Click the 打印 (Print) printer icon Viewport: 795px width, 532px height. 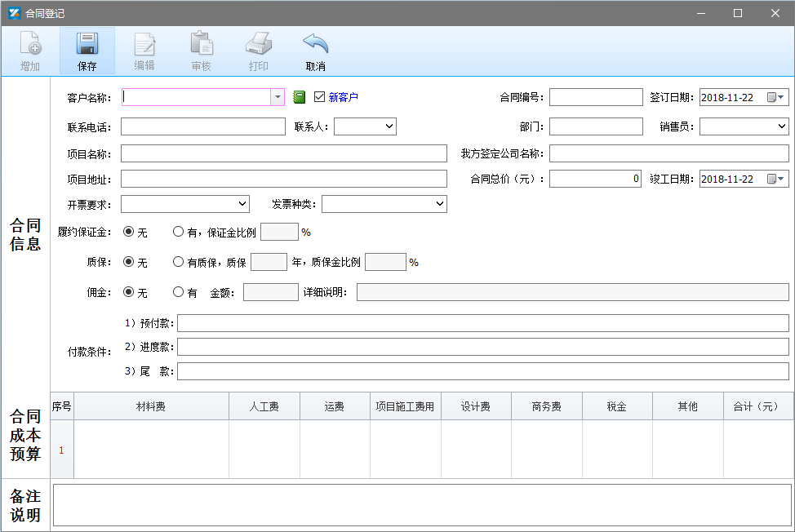click(x=258, y=45)
